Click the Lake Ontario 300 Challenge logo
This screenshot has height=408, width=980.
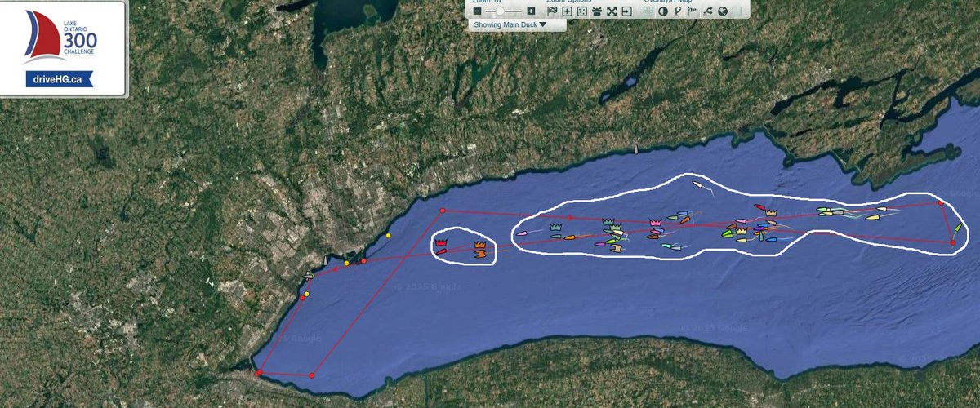click(x=59, y=38)
